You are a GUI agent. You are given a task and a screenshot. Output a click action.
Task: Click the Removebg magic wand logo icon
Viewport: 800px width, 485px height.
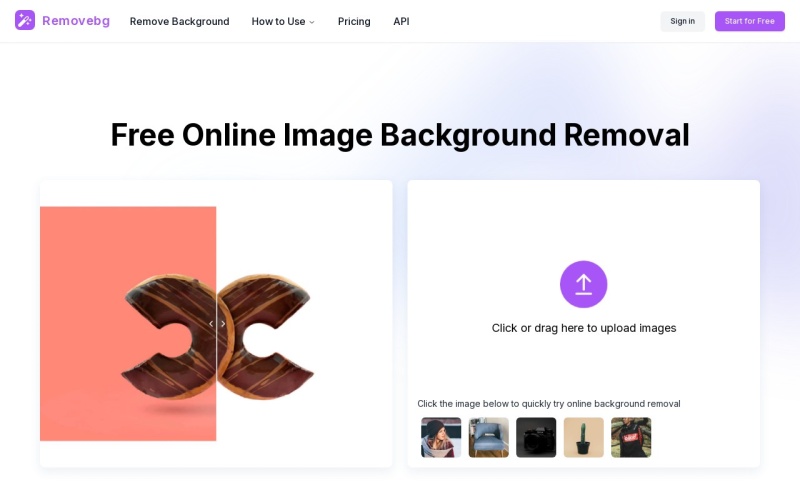pos(24,20)
